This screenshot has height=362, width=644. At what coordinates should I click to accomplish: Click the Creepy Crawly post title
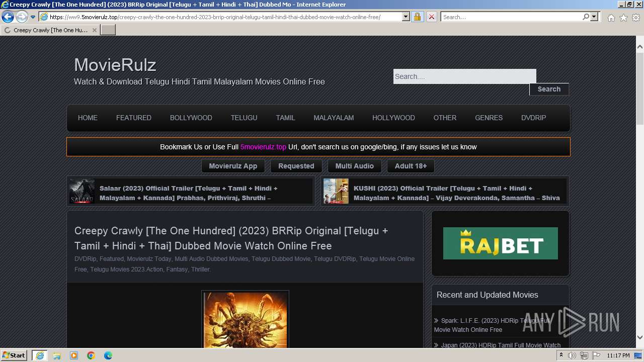pyautogui.click(x=231, y=238)
